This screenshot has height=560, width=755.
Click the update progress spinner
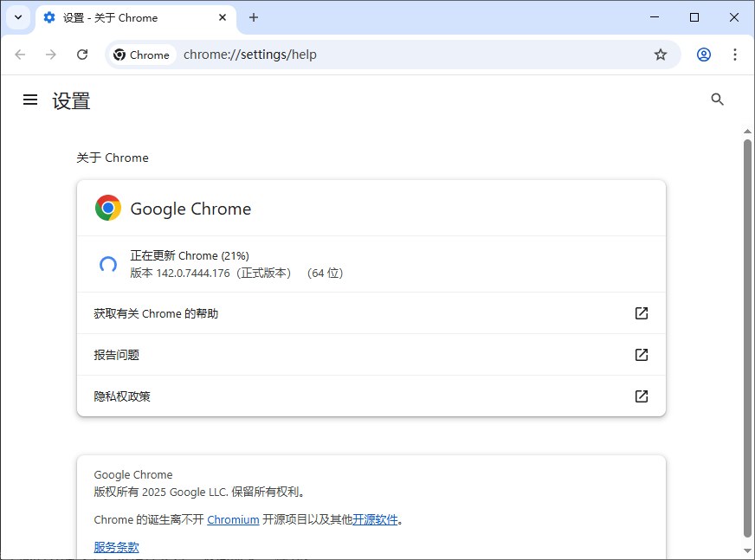[107, 264]
